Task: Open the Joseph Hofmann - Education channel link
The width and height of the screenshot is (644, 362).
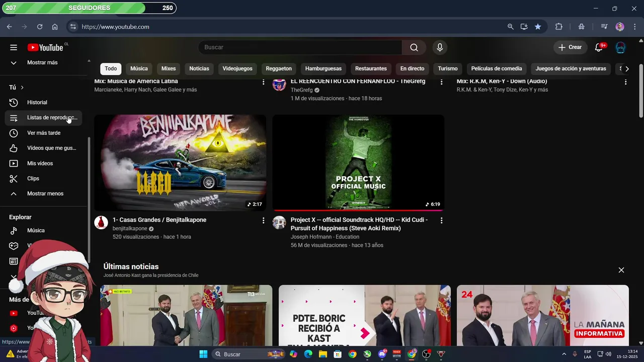Action: coord(325,237)
